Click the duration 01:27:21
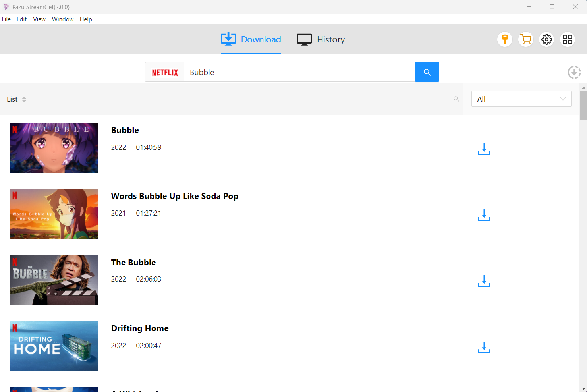The image size is (587, 392). [149, 213]
